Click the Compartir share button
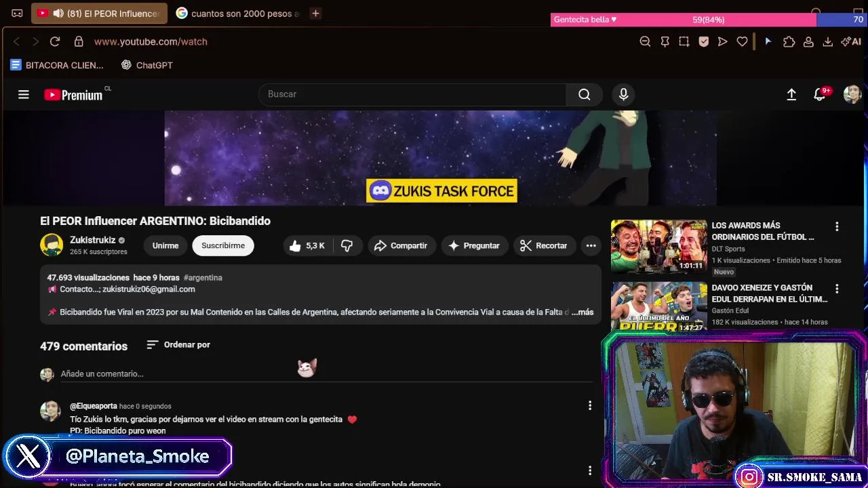 (x=401, y=245)
